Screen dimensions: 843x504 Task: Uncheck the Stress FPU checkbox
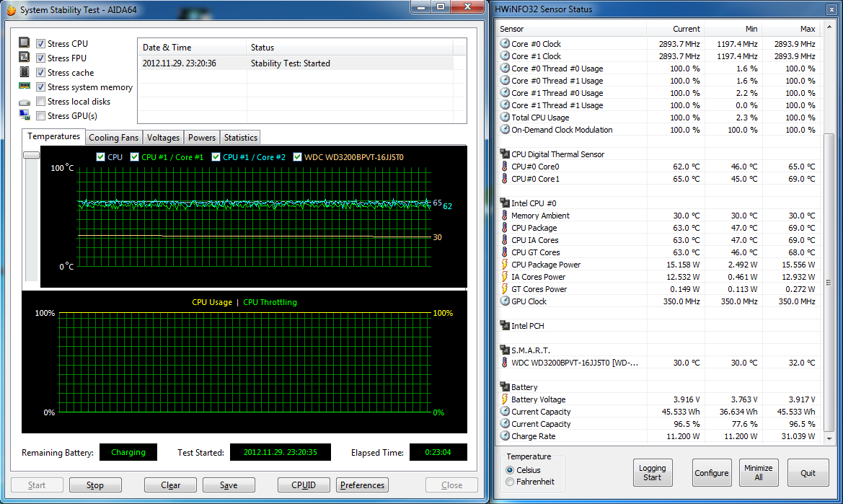41,58
